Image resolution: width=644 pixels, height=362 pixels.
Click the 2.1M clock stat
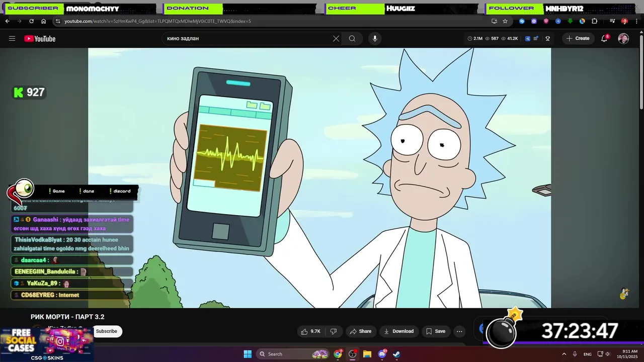click(475, 39)
